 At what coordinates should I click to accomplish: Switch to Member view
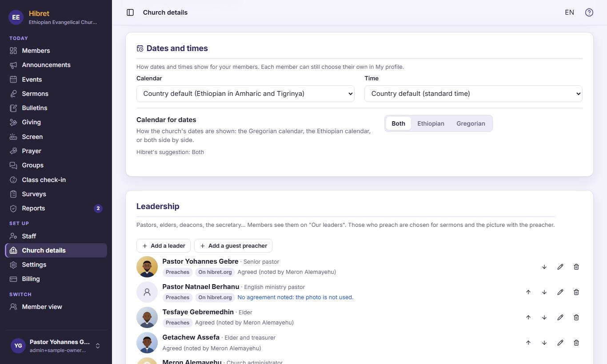point(56,307)
